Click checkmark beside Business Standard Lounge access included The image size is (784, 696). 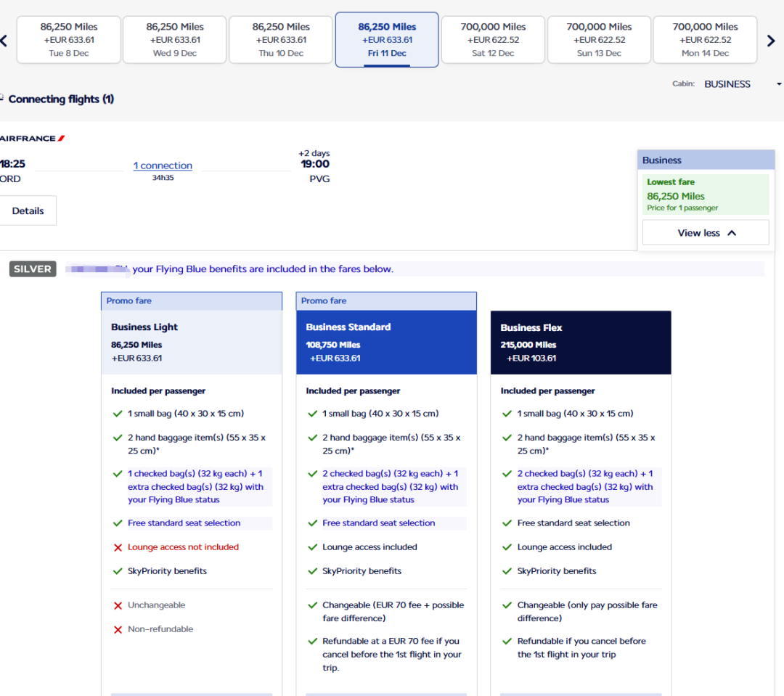coord(312,547)
